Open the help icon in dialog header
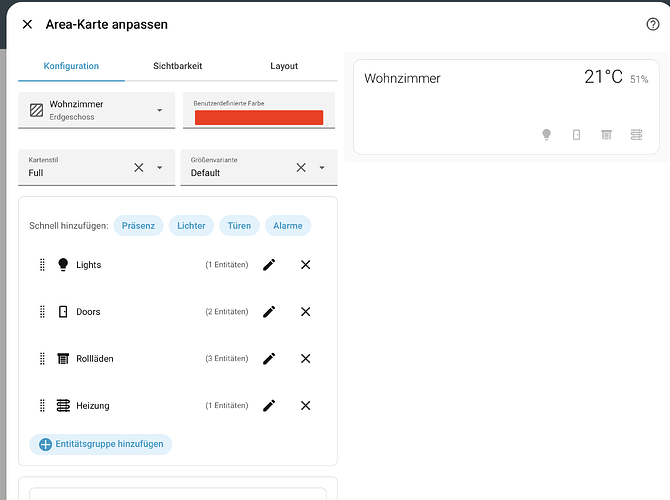 click(652, 24)
